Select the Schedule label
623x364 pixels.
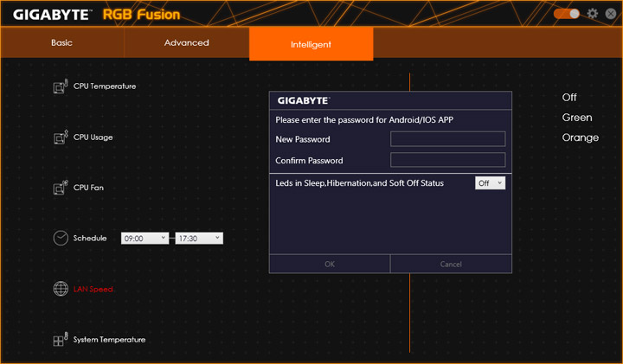click(90, 238)
